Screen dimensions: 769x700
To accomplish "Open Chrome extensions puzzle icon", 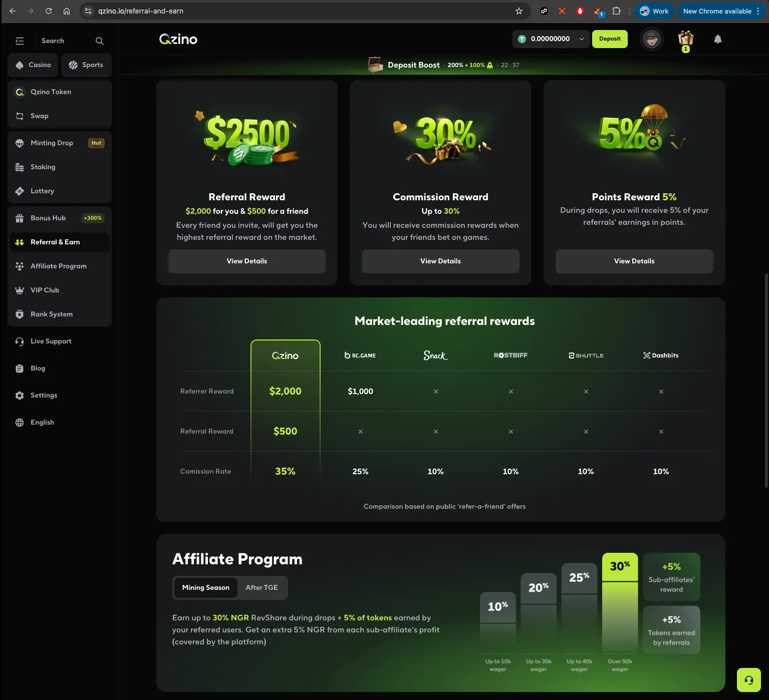I will [617, 11].
